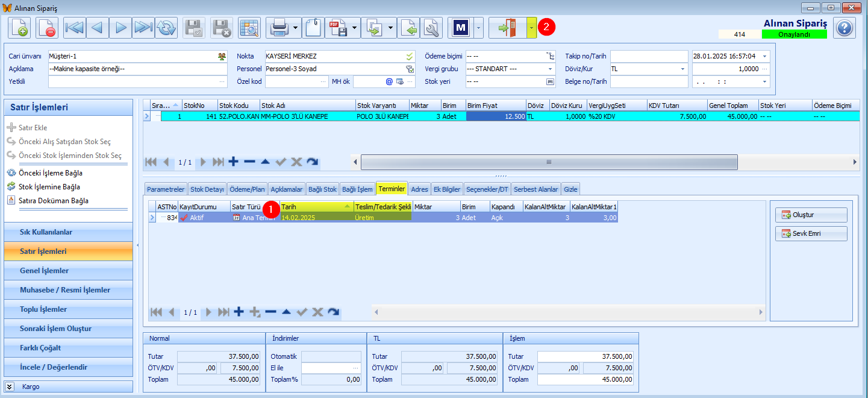Go to the first record
868x398 pixels.
tap(75, 28)
